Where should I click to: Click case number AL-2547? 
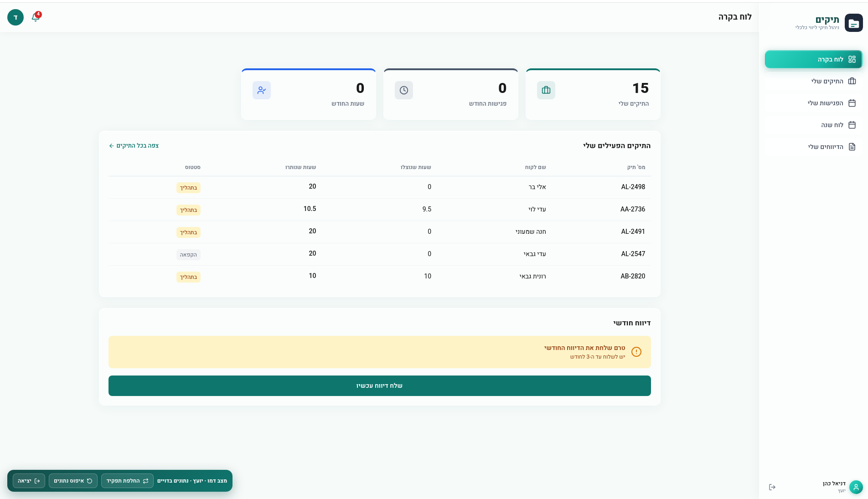point(633,254)
